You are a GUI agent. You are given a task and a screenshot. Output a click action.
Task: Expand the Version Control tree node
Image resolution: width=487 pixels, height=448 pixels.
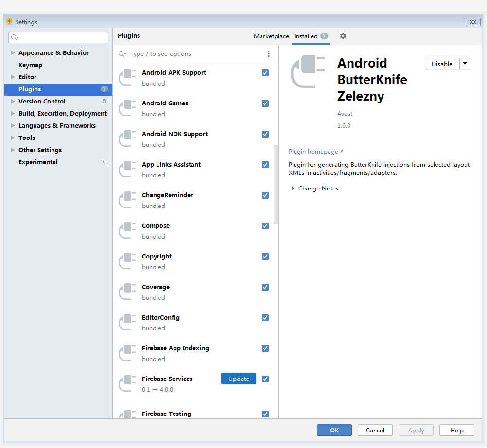pyautogui.click(x=13, y=101)
